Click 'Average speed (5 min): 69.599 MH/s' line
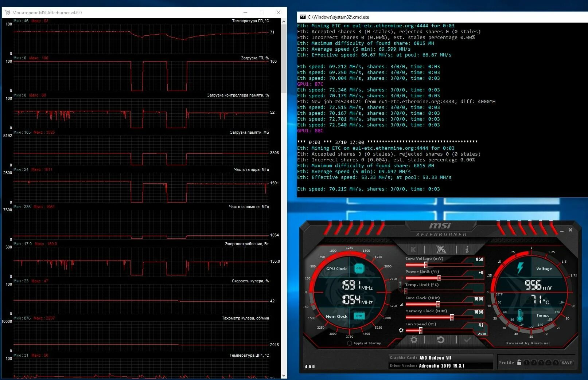The height and width of the screenshot is (380, 588). pyautogui.click(x=354, y=49)
